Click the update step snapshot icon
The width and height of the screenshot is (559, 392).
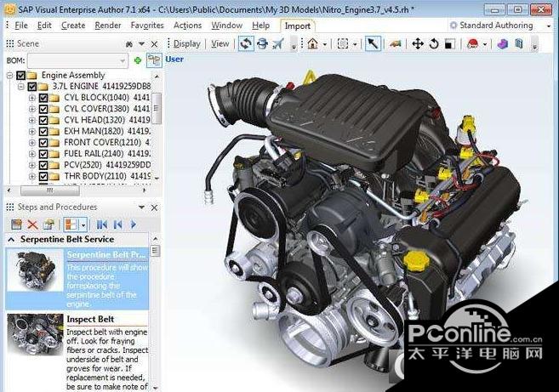pos(48,224)
